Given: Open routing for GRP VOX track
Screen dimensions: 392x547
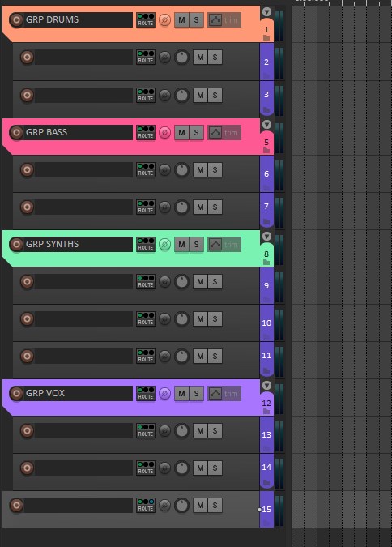Looking at the screenshot, I should pos(146,394).
